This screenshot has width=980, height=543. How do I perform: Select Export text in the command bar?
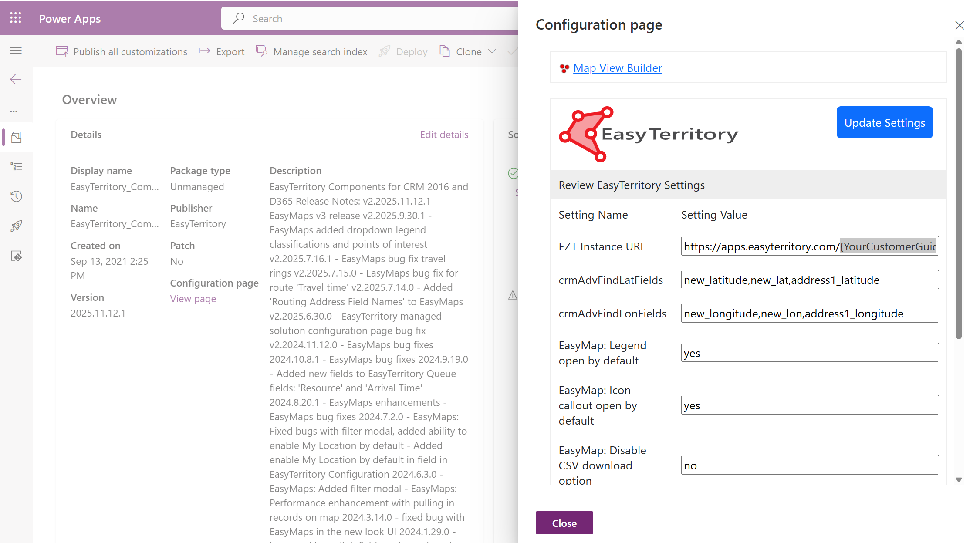point(230,52)
